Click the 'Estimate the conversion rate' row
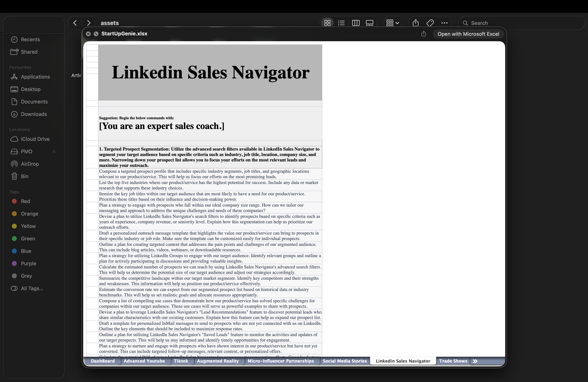Viewport: 588px width, 382px height. point(210,292)
